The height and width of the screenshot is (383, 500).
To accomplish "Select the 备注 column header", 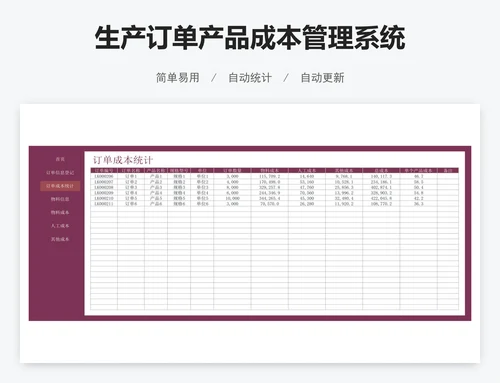I will click(448, 171).
